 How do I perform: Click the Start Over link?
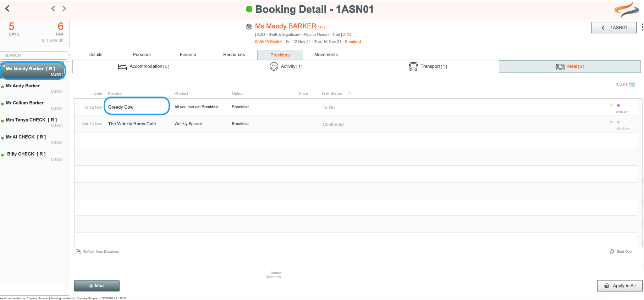click(x=624, y=252)
